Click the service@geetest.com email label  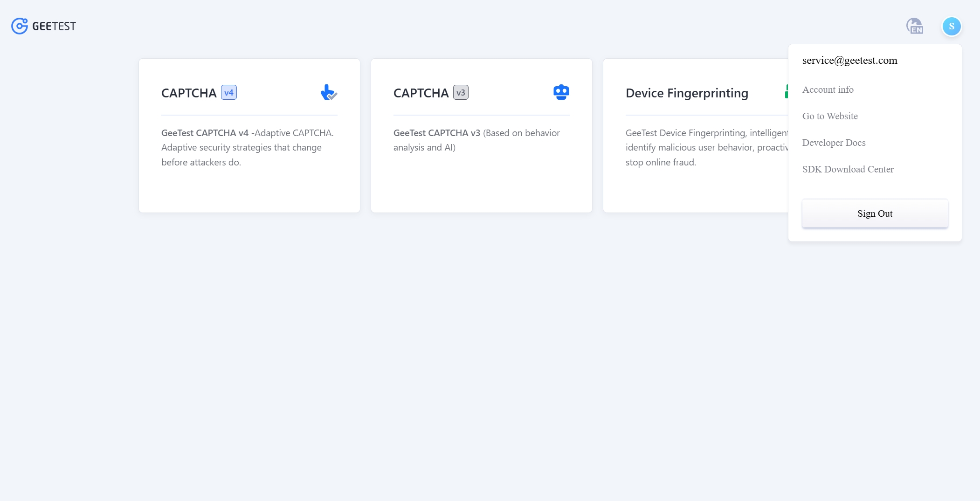point(849,61)
